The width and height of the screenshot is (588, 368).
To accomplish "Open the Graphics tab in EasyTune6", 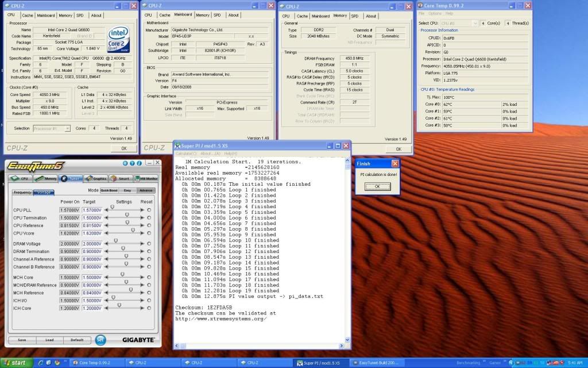I will [96, 179].
